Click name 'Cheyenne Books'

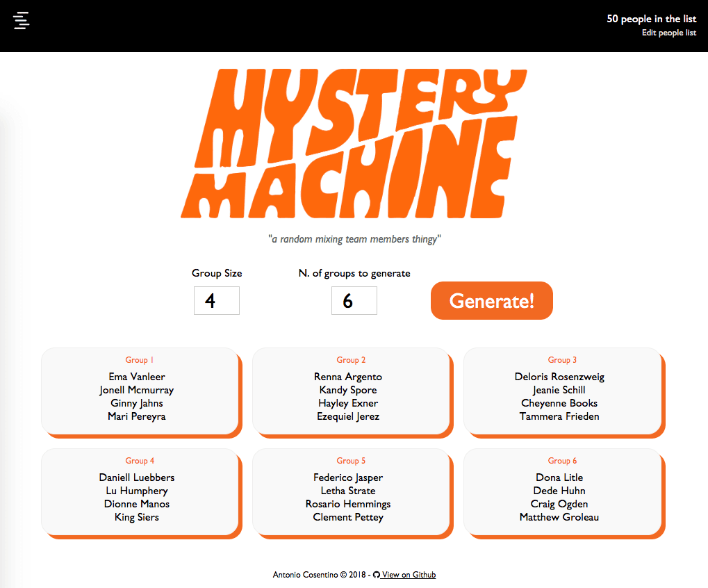[x=559, y=403]
